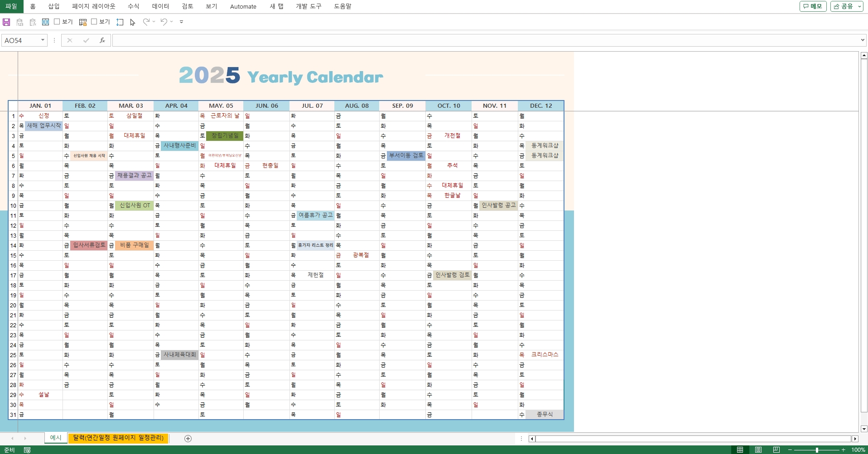
Task: Open the 개발 도구 ribbon tab
Action: click(309, 6)
